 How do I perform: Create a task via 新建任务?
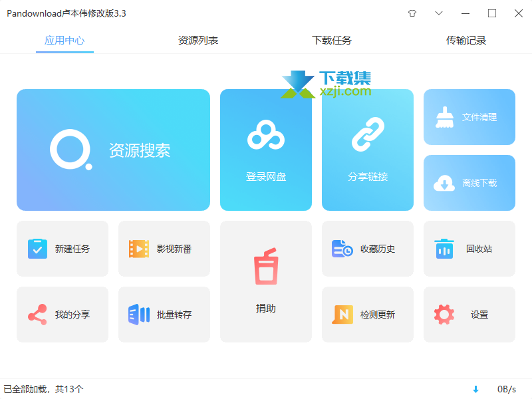coord(63,249)
